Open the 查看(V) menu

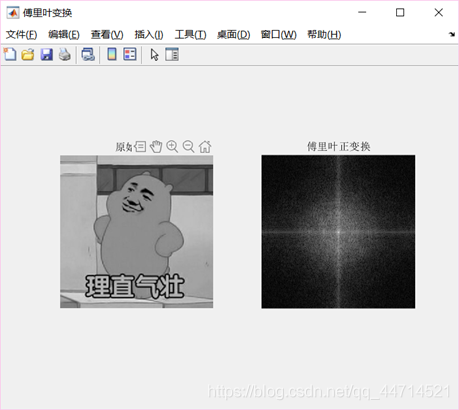[107, 34]
